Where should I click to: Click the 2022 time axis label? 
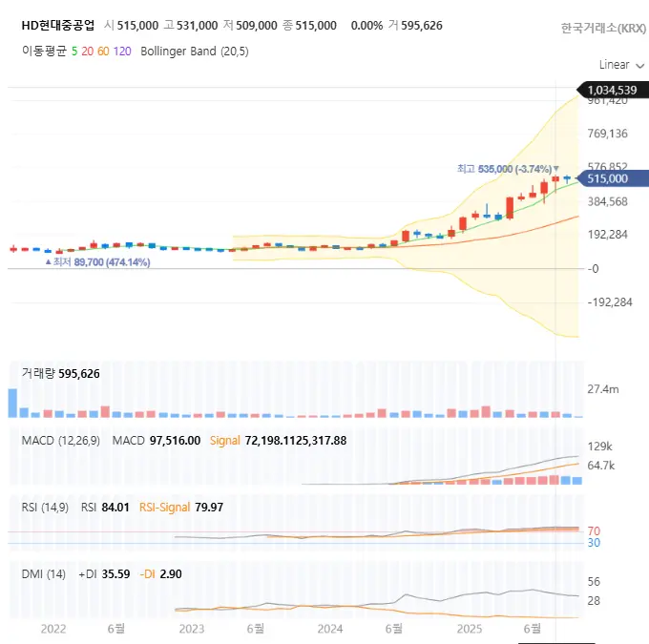click(x=53, y=629)
